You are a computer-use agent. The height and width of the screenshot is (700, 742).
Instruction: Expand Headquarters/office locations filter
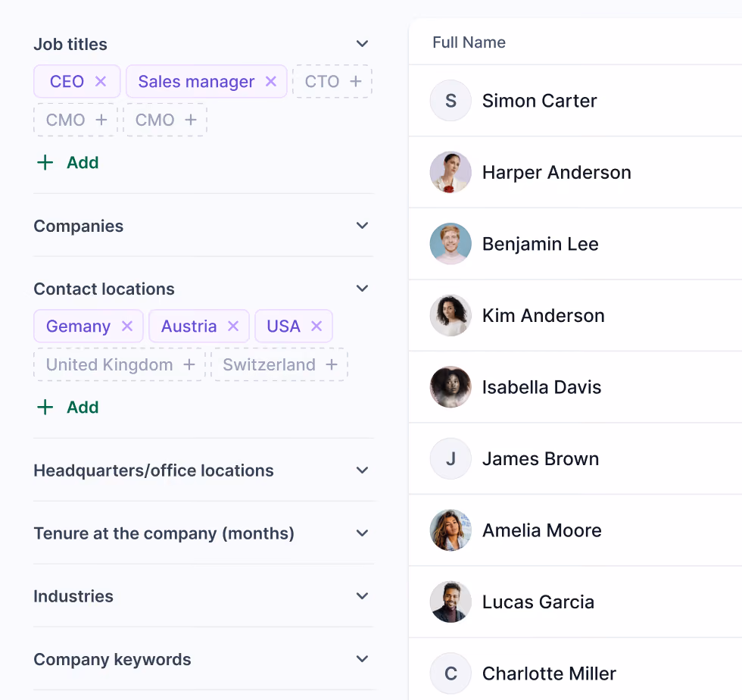click(362, 470)
